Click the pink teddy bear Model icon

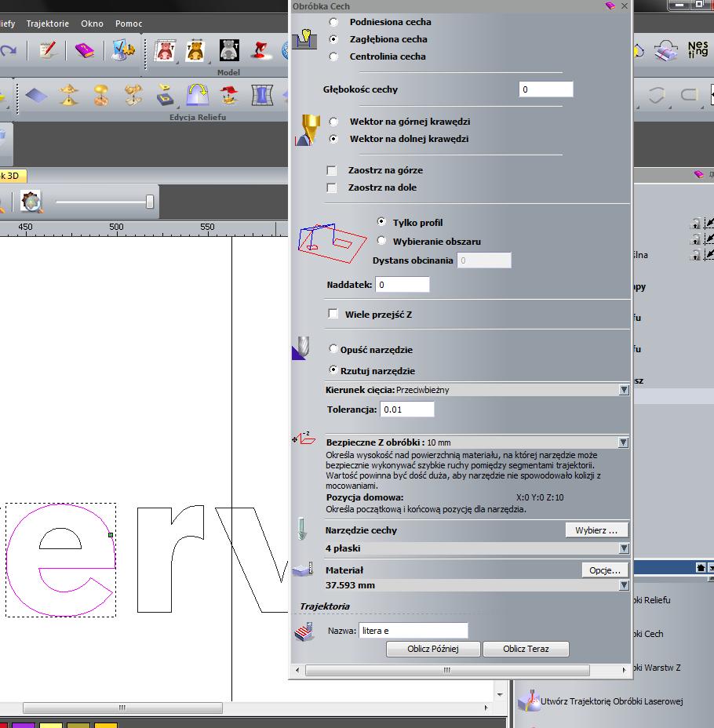click(165, 51)
